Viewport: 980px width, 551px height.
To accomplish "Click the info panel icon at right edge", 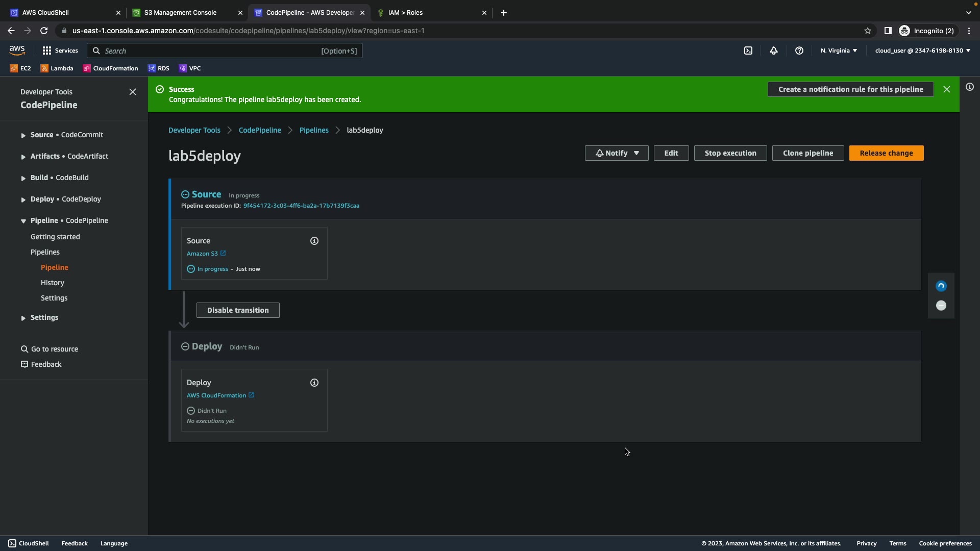I will [x=970, y=87].
